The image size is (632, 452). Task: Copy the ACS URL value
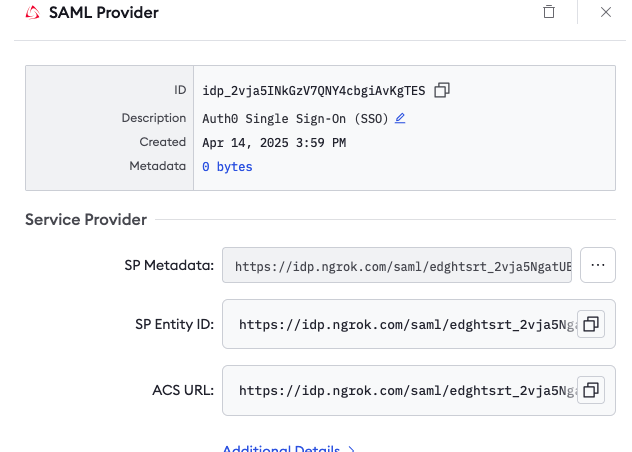point(591,390)
